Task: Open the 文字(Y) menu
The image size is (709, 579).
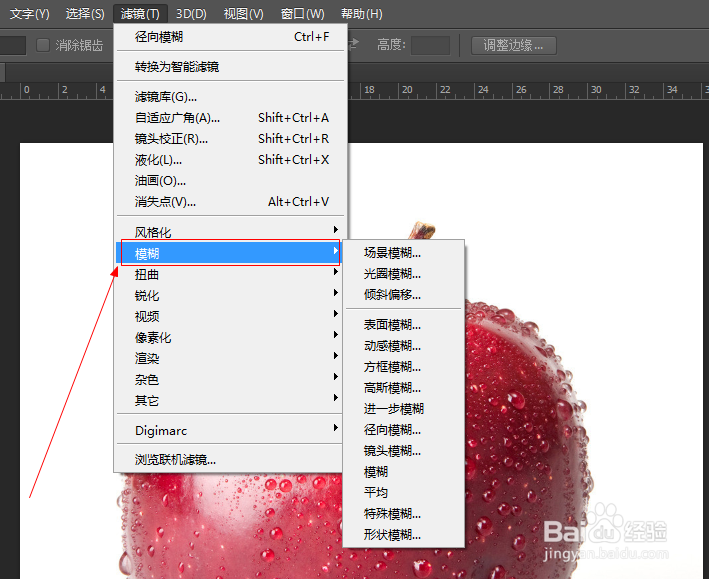Action: 29,14
